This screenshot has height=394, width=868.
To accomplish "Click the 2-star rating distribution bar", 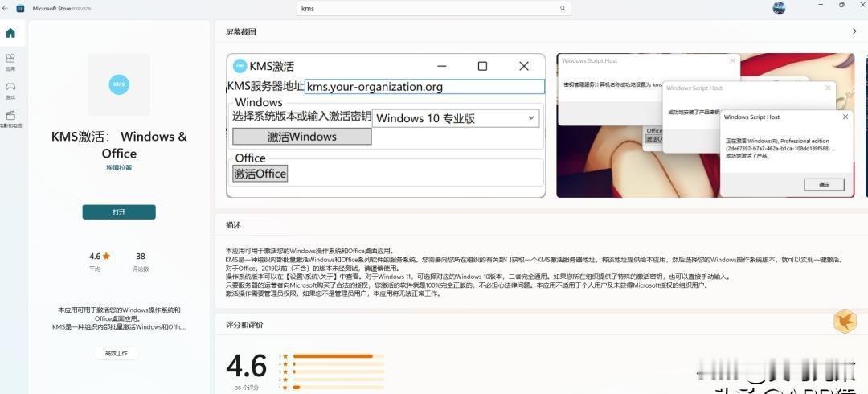I will coord(338,380).
